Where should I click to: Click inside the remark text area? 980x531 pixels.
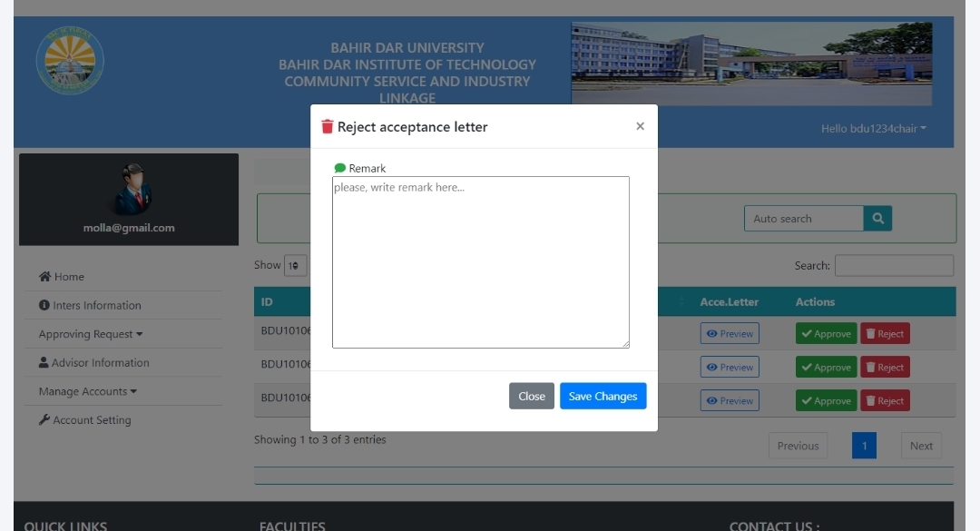tap(481, 261)
